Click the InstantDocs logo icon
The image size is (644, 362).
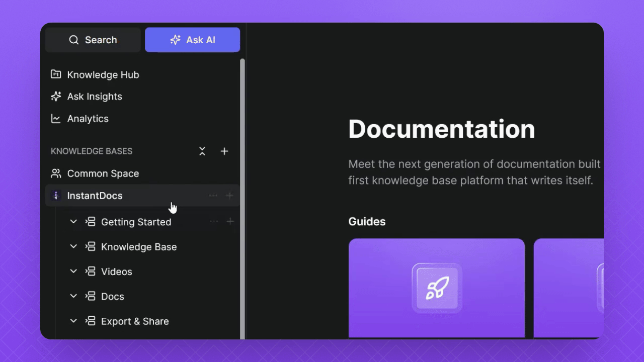(x=56, y=196)
